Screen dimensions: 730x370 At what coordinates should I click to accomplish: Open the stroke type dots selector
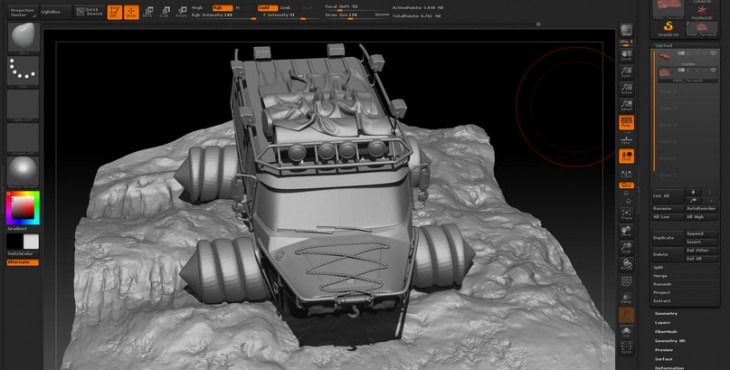[x=23, y=72]
